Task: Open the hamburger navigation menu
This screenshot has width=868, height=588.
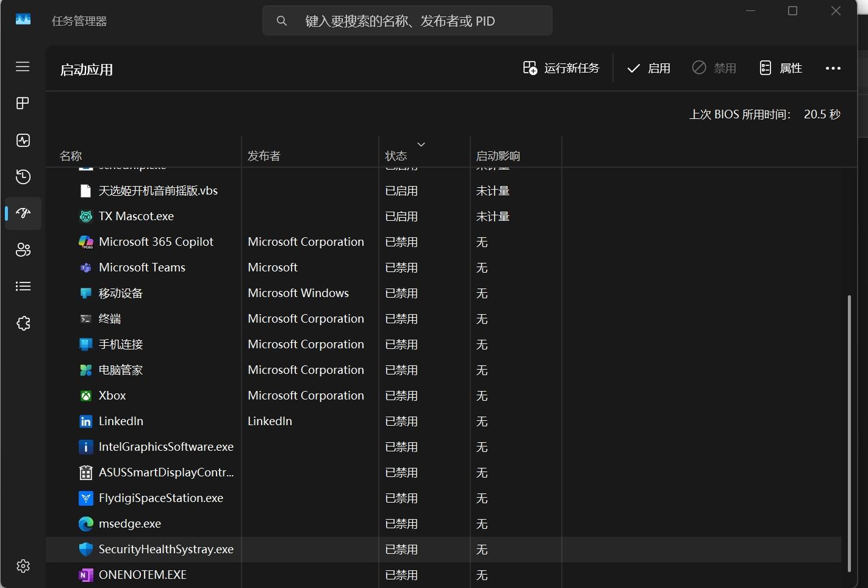Action: coord(23,66)
